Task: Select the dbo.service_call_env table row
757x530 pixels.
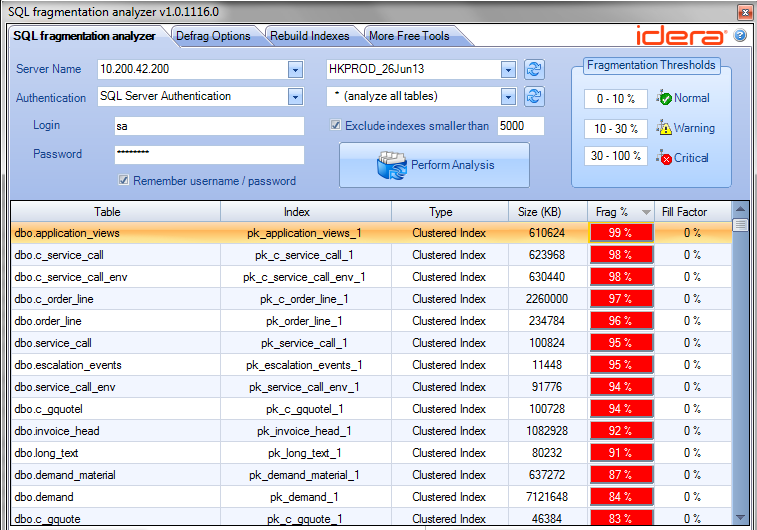Action: (x=371, y=387)
